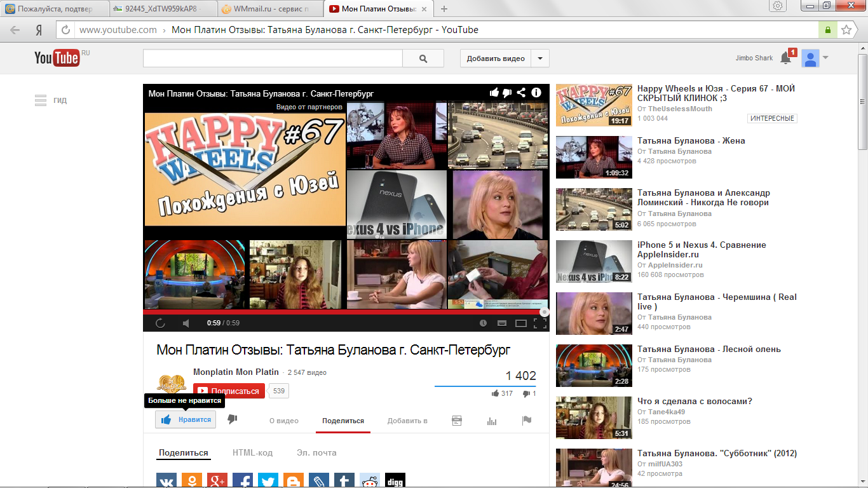
Task: Click the Watch Later clock icon
Action: pos(483,323)
